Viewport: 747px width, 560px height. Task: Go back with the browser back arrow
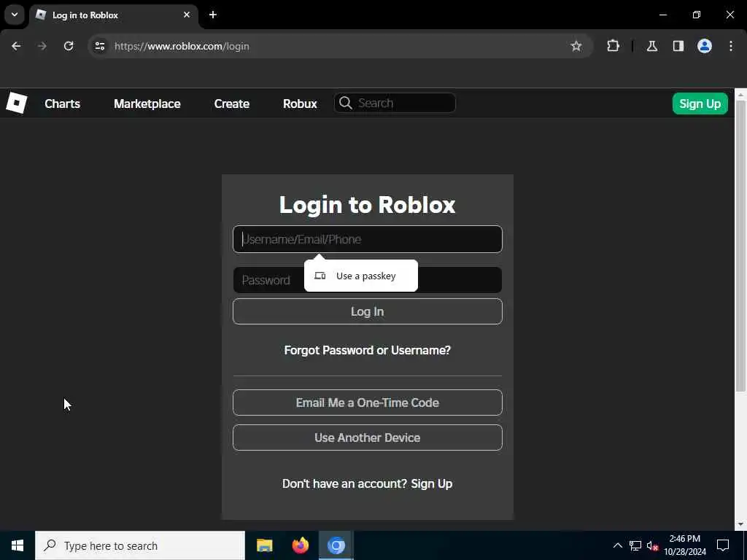(16, 46)
